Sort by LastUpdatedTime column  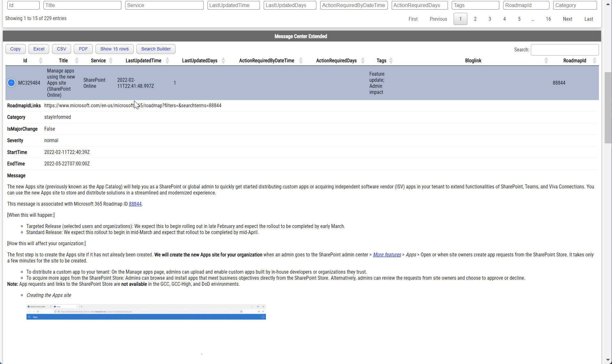click(143, 61)
